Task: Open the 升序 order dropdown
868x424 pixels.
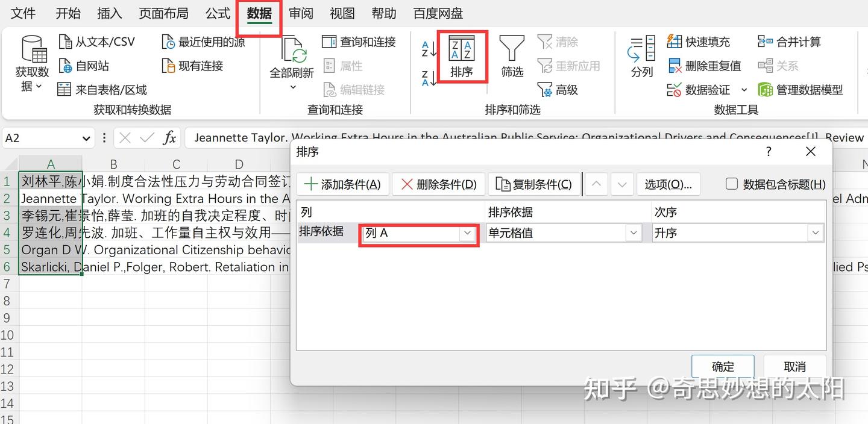Action: (816, 232)
